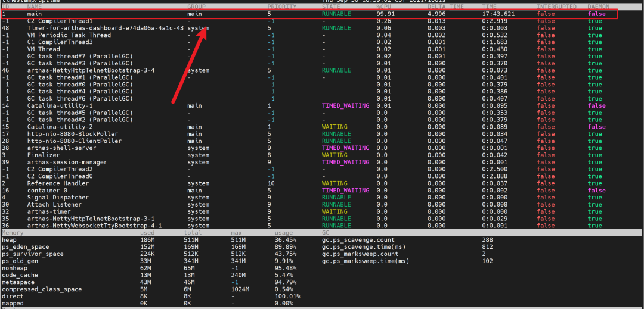644x309 pixels.
Task: Select GC task thread#1 (ParallelGC)
Action: [80, 77]
